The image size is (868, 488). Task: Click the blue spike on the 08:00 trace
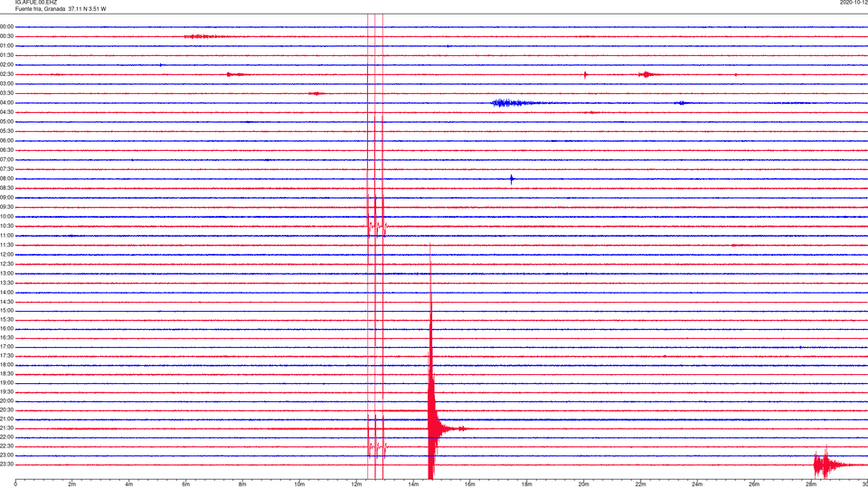click(x=512, y=179)
